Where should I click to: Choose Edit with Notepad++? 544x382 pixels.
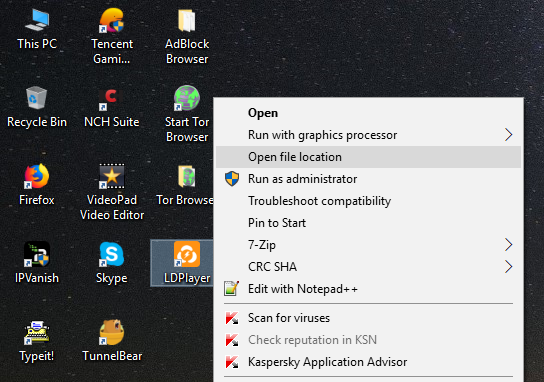pyautogui.click(x=368, y=289)
